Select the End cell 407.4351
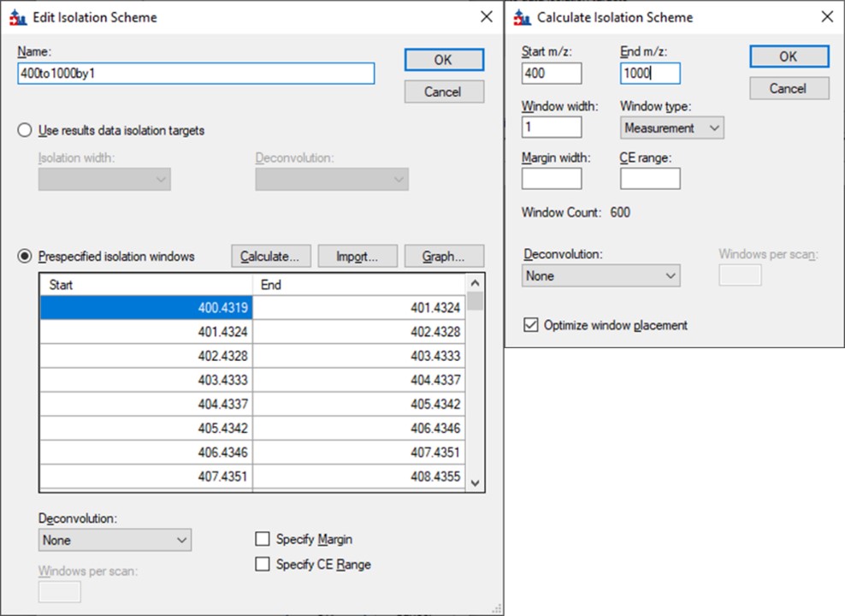This screenshot has height=616, width=845. point(359,453)
